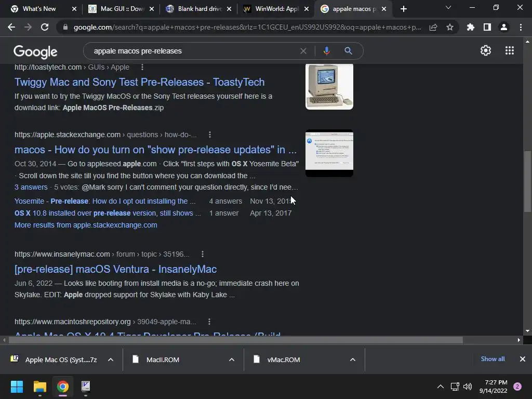
Task: Open Chrome three-dot menu
Action: click(521, 27)
